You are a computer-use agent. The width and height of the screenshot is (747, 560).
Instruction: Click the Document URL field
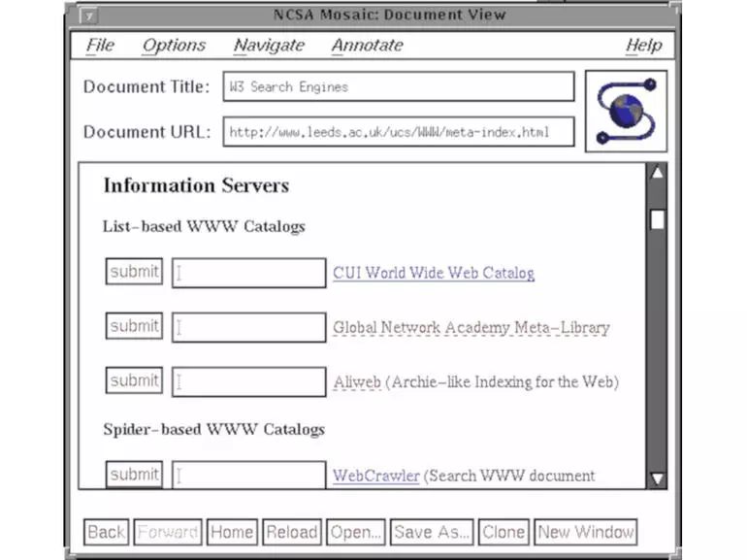click(x=399, y=132)
